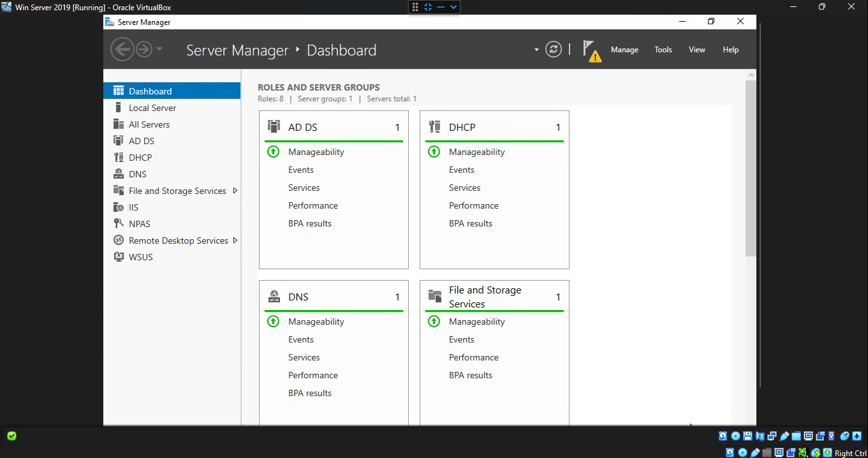The height and width of the screenshot is (458, 868).
Task: Open Events in the AD DS tile
Action: 301,170
